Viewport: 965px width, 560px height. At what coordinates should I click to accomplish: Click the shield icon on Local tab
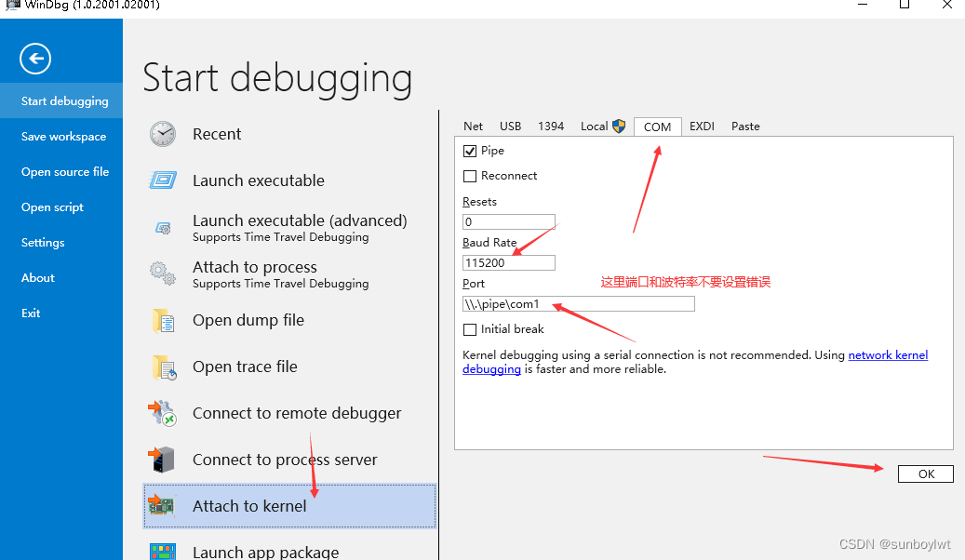[619, 126]
